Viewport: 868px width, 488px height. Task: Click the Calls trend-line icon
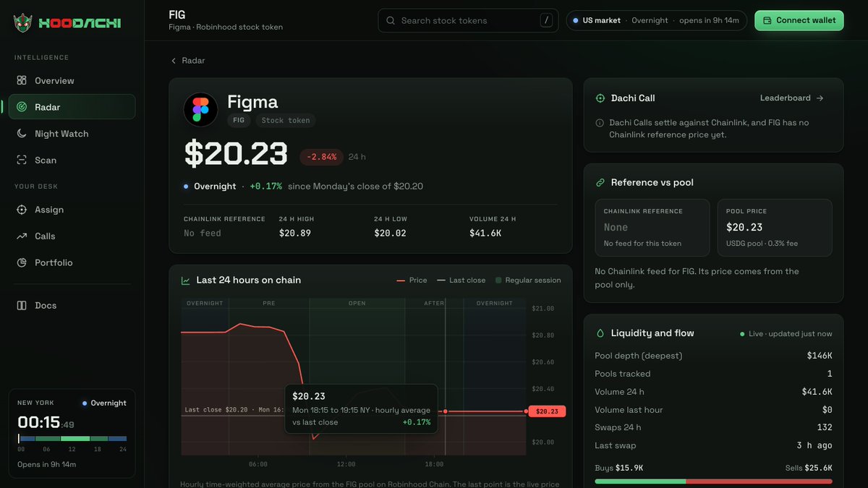point(22,236)
